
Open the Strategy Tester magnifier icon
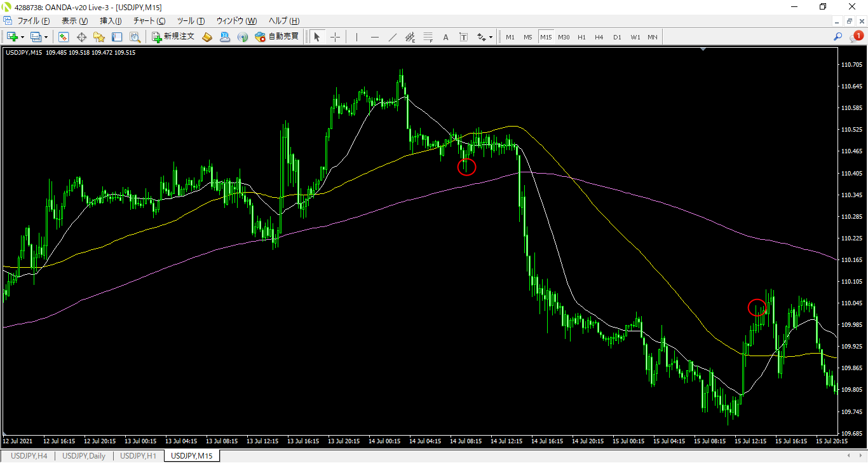click(135, 37)
